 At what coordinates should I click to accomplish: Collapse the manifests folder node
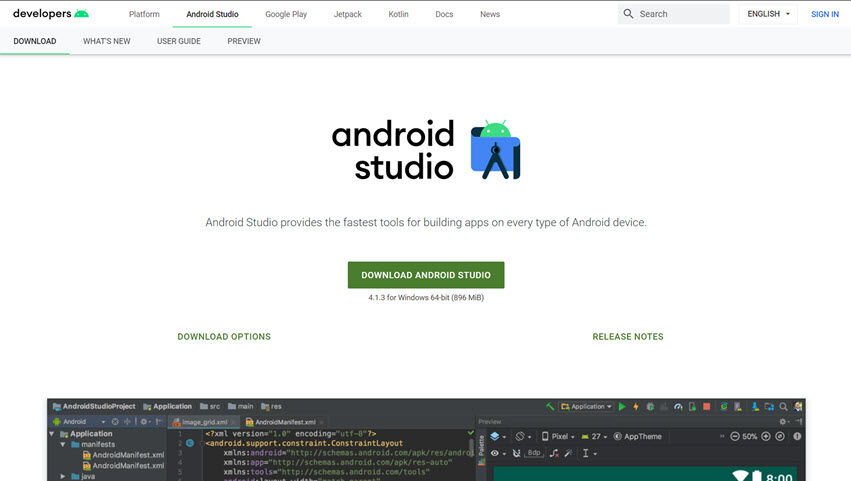coord(63,445)
